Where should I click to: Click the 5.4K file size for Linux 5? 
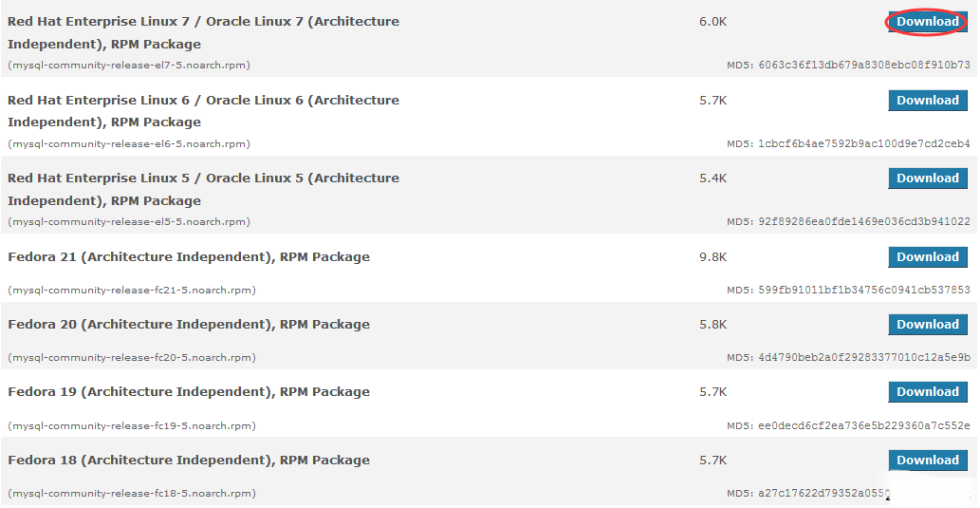pyautogui.click(x=712, y=179)
